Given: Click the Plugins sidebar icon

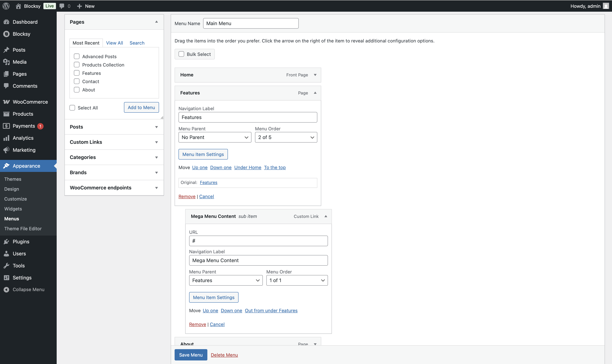Looking at the screenshot, I should click(6, 242).
